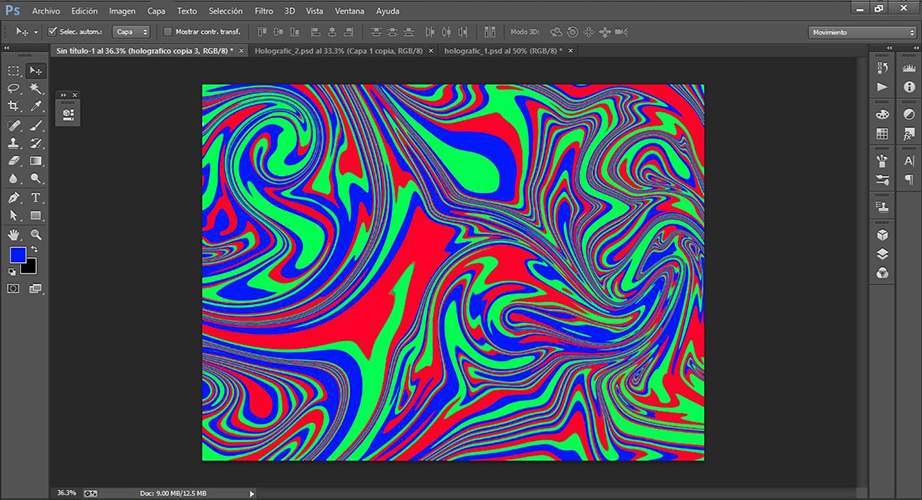
Task: Reset default foreground and background colors
Action: pyautogui.click(x=12, y=272)
